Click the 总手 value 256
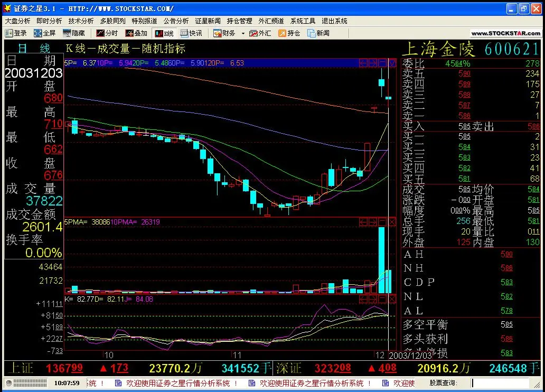Viewport: 545px width, 392px height. (463, 221)
